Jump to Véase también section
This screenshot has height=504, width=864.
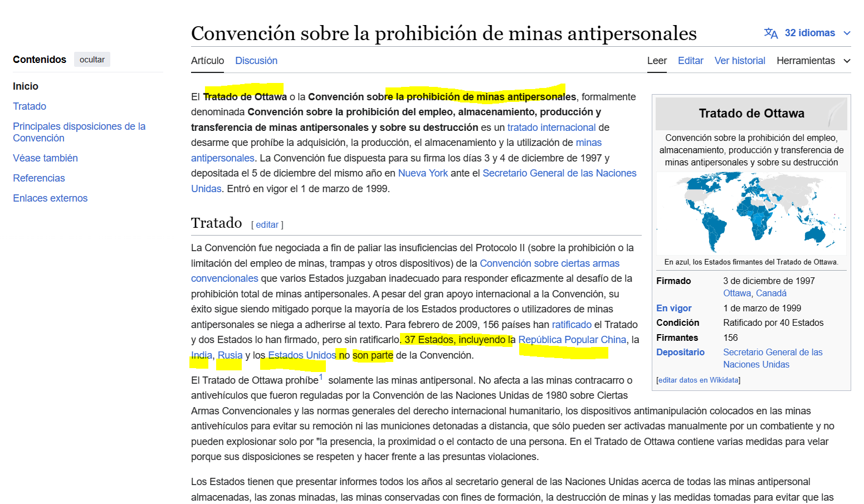click(x=45, y=158)
